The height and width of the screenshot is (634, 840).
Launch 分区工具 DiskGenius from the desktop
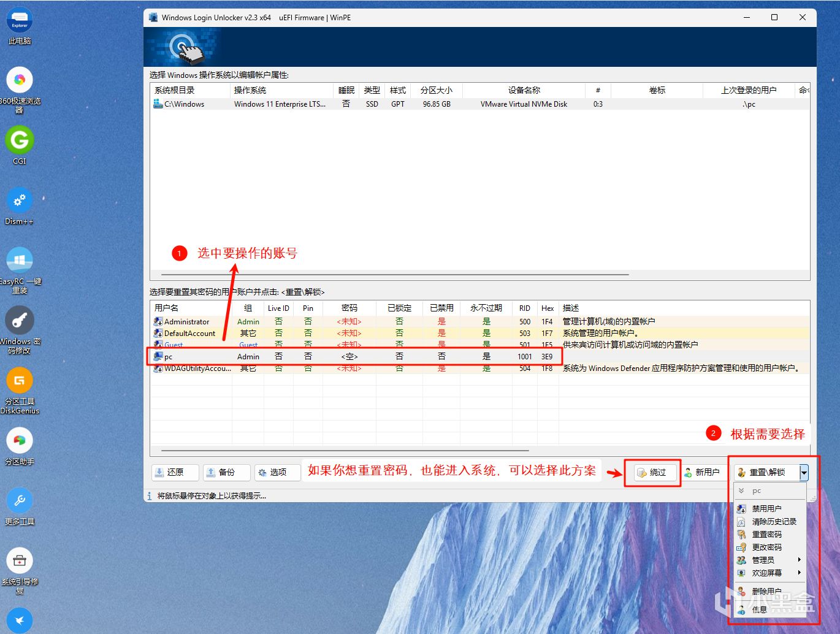20,390
